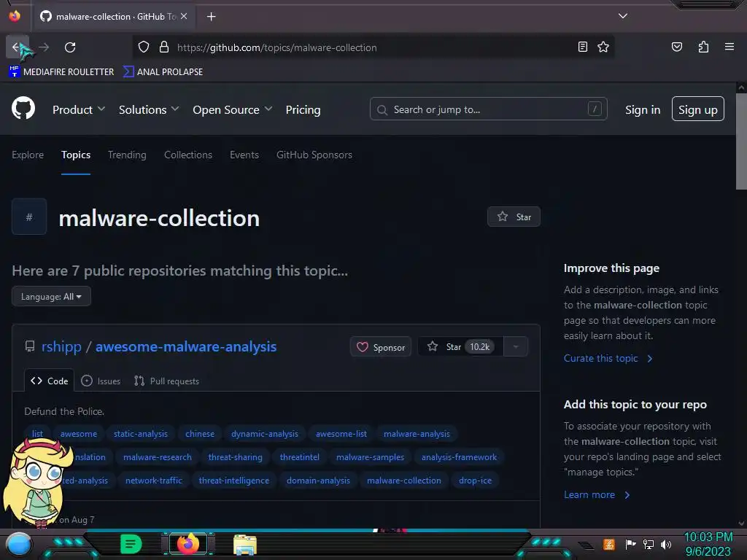
Task: Click the malware-research topic tag
Action: point(158,457)
